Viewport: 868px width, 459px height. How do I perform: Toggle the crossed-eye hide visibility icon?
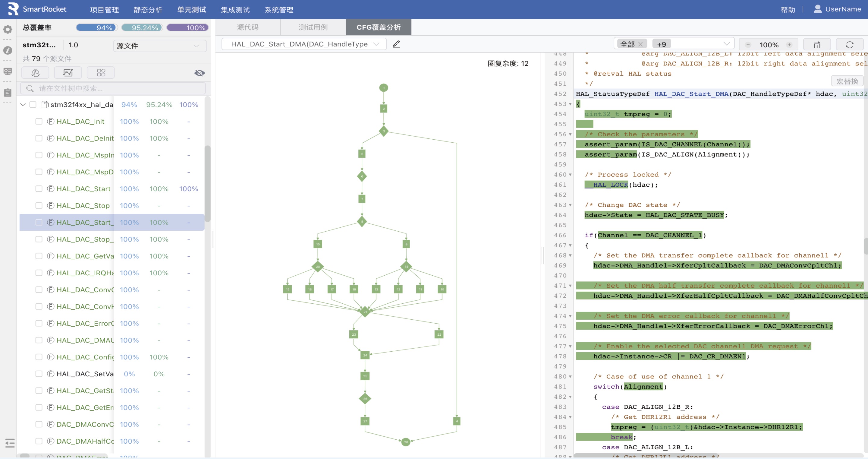point(200,73)
